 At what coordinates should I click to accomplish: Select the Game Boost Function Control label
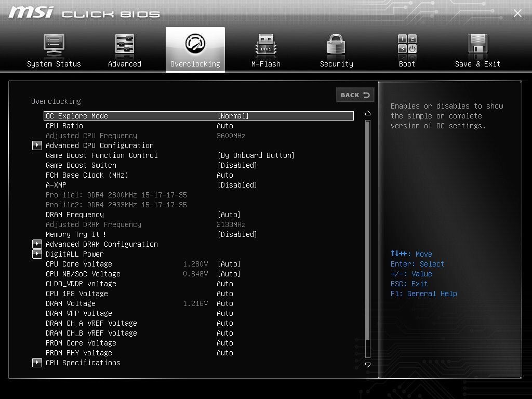[x=102, y=156]
